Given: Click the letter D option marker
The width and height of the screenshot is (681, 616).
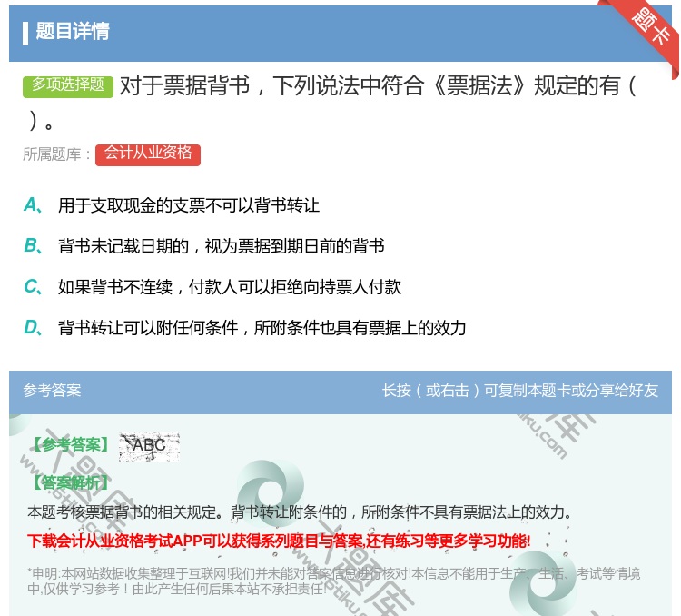Looking at the screenshot, I should pos(34,328).
